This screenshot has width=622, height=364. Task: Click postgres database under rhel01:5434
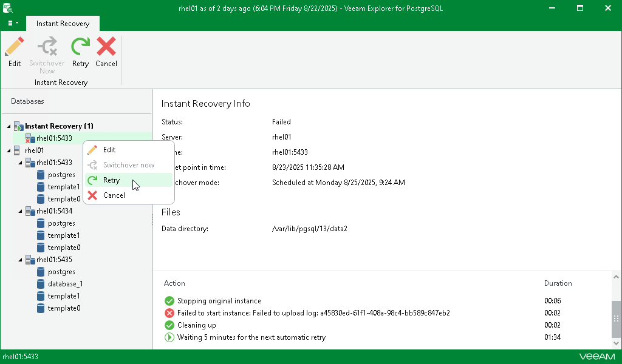coord(61,223)
